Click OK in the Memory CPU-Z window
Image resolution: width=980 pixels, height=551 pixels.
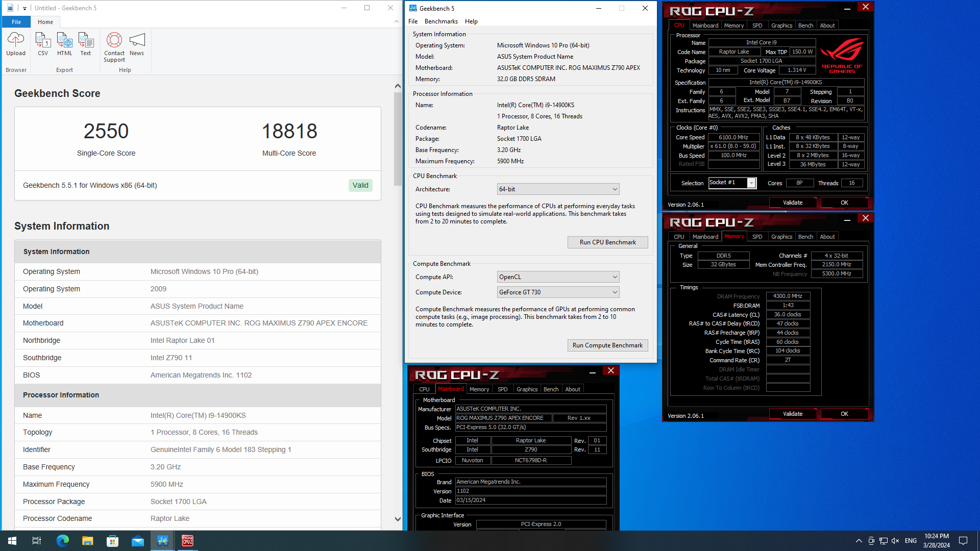[844, 414]
